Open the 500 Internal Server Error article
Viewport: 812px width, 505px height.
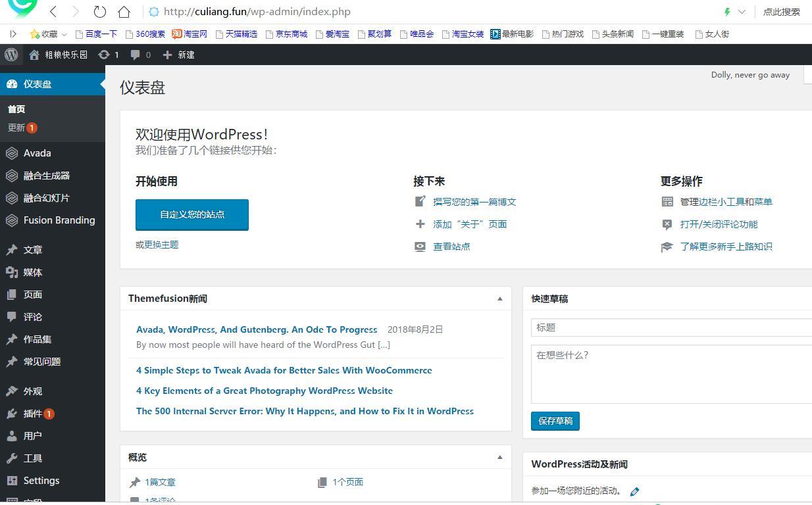click(x=305, y=411)
